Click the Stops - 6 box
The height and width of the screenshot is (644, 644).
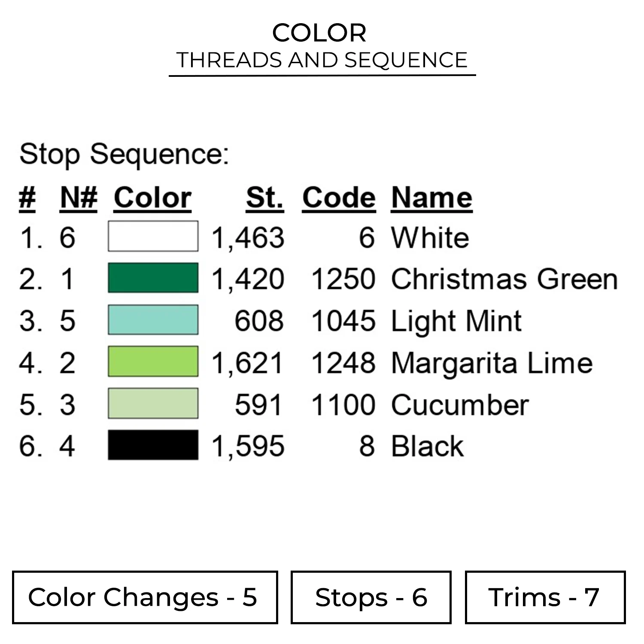coord(371,597)
